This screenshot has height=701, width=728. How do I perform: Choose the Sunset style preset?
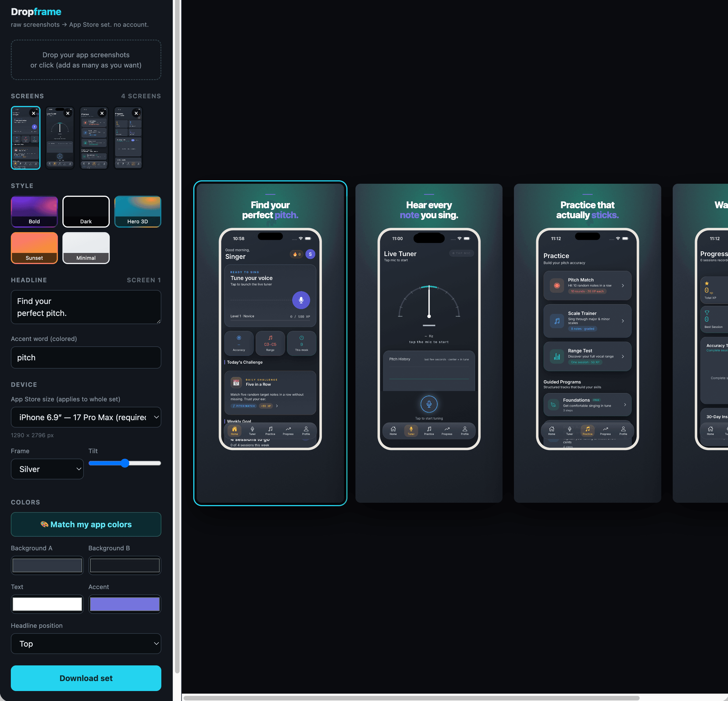[x=34, y=248]
